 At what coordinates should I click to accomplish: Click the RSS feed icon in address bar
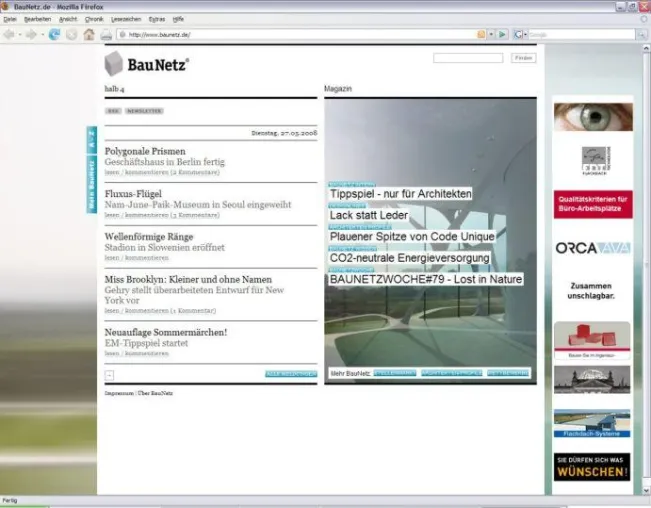click(x=481, y=34)
